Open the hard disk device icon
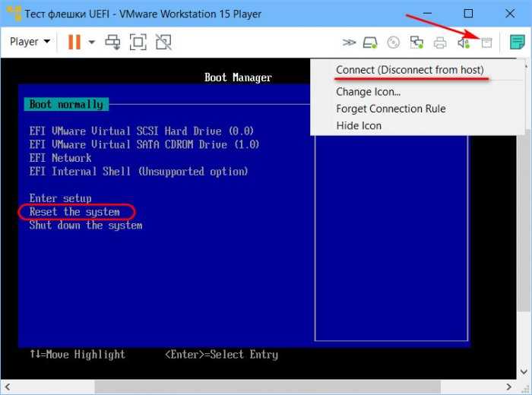This screenshot has width=532, height=395. [x=370, y=43]
